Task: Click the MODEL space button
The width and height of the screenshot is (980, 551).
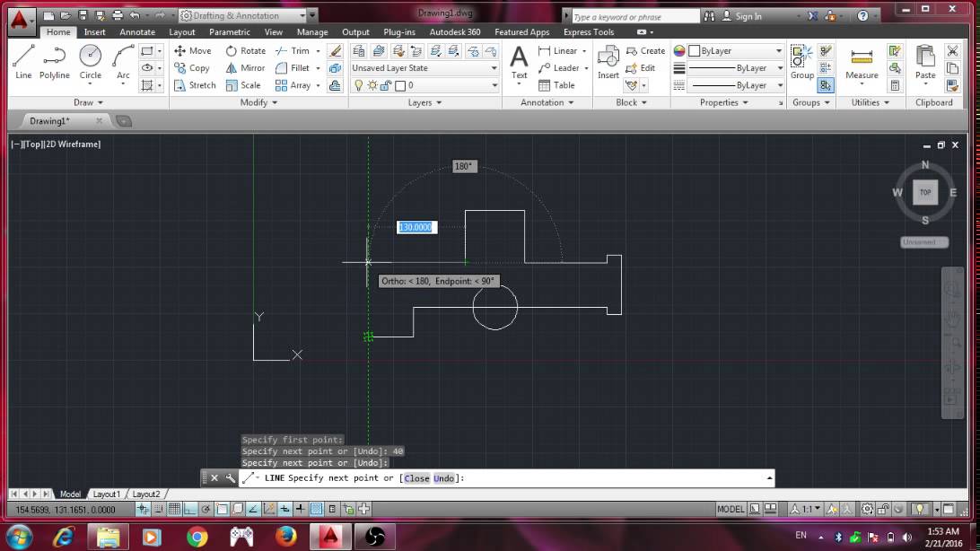Action: pyautogui.click(x=731, y=509)
